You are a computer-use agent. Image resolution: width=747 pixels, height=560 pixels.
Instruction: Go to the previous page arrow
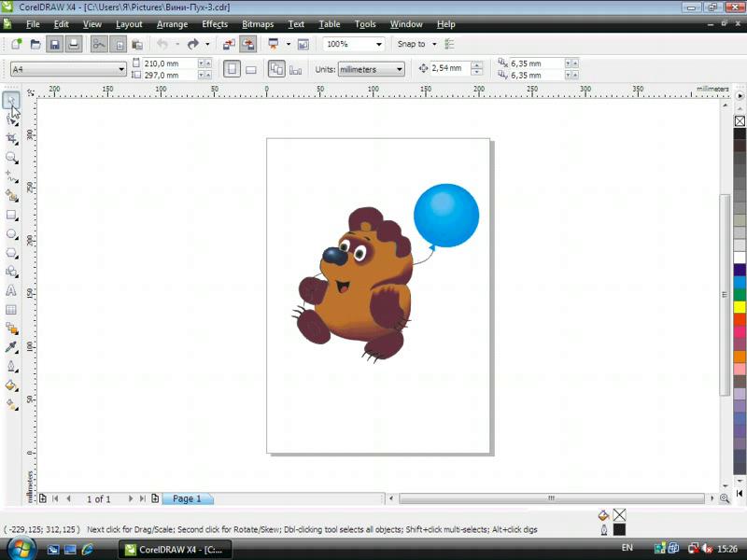click(68, 498)
